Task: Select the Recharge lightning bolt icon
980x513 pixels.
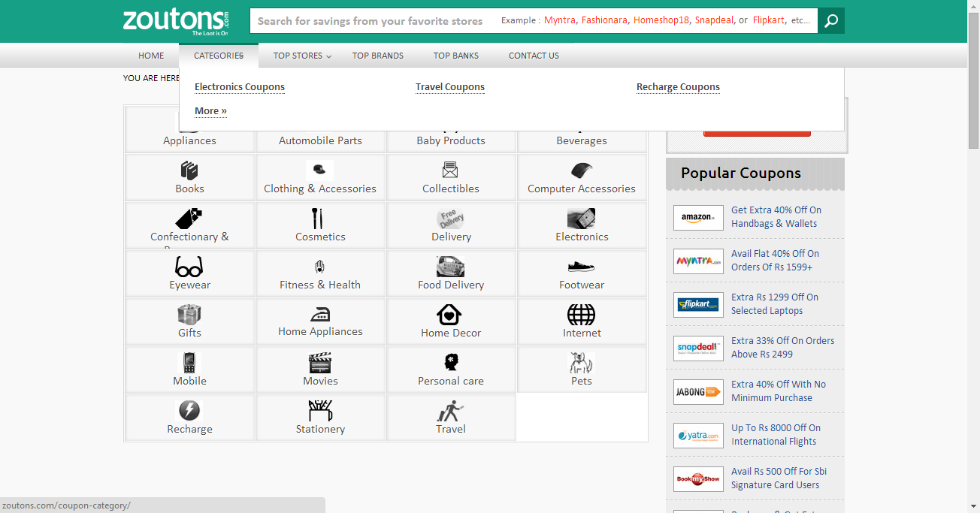Action: tap(189, 411)
